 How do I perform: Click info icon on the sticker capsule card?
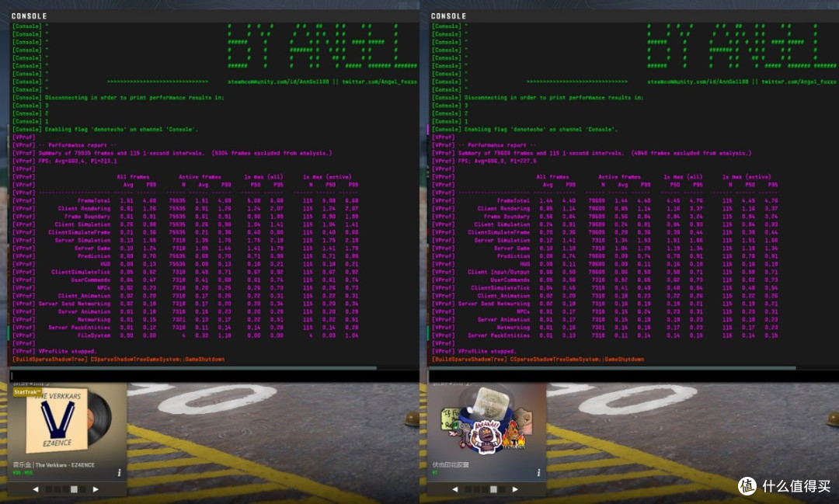[x=538, y=472]
